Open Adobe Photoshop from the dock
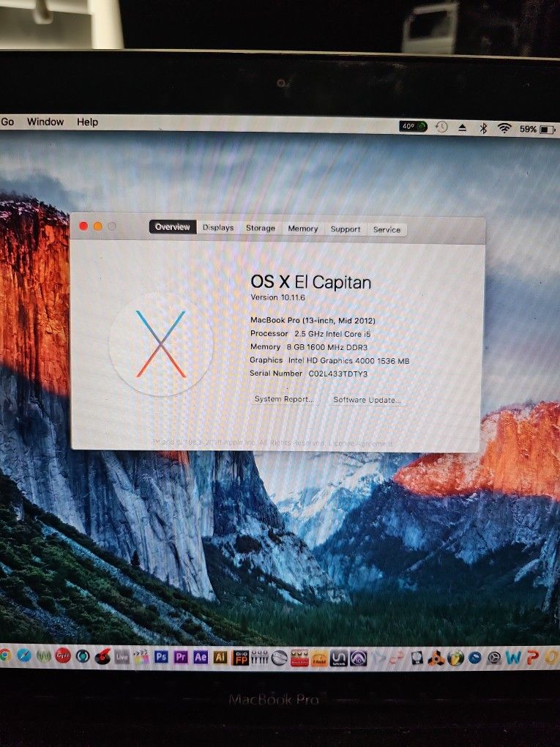 (x=161, y=657)
